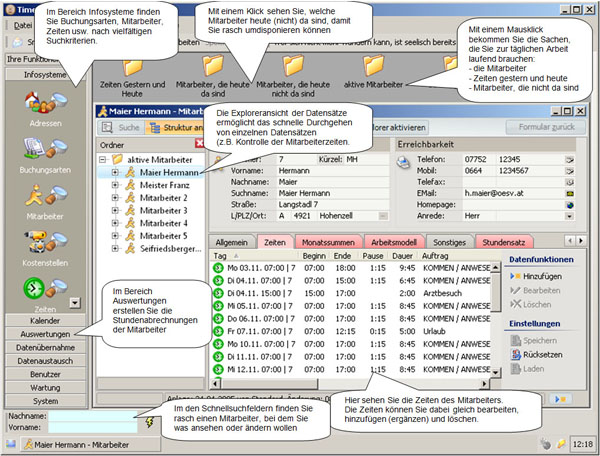
Task: Open sidebar icon list down arrow
Action: 75,303
